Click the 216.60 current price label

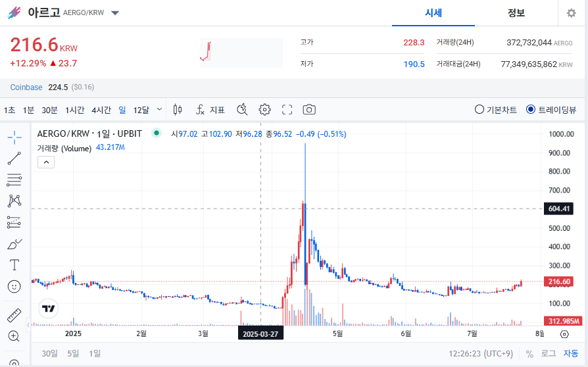[559, 281]
